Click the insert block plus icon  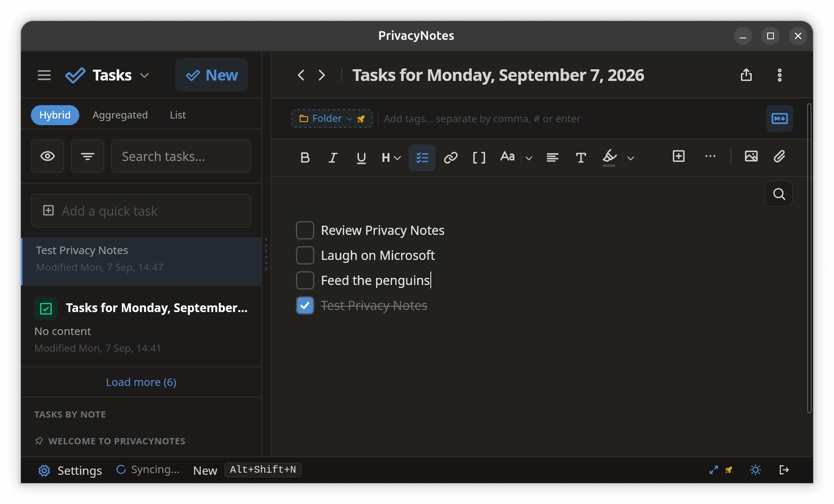[679, 156]
